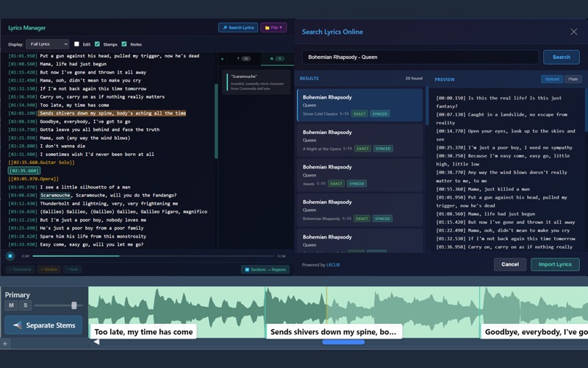This screenshot has width=588, height=368.
Task: Click the add track plus icon
Action: tap(5, 344)
